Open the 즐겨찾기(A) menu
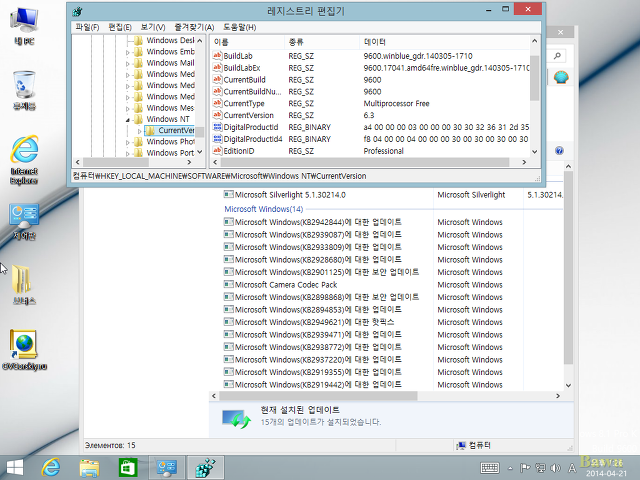 click(194, 27)
